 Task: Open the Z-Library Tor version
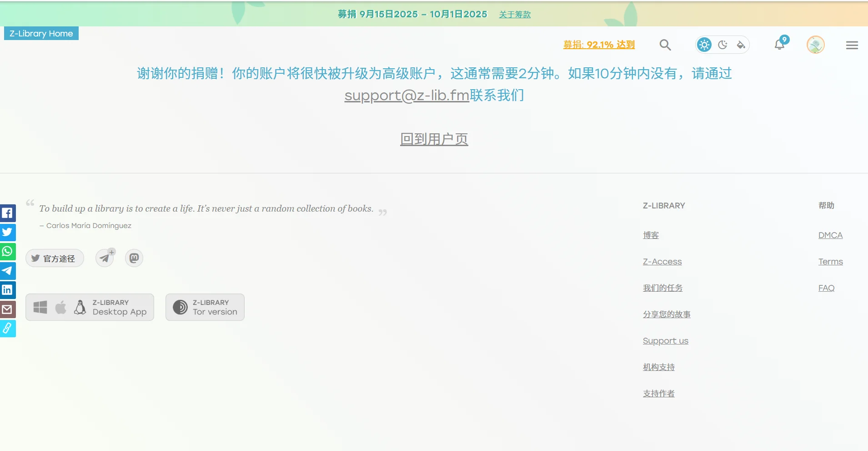click(x=205, y=307)
